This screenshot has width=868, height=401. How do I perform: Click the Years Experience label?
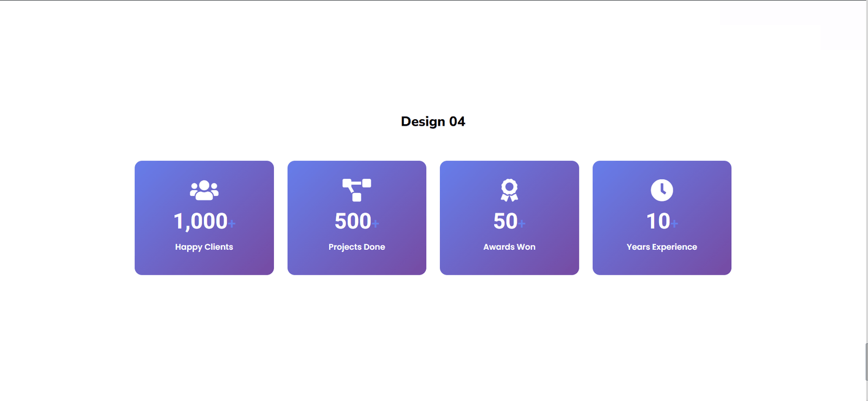[661, 247]
